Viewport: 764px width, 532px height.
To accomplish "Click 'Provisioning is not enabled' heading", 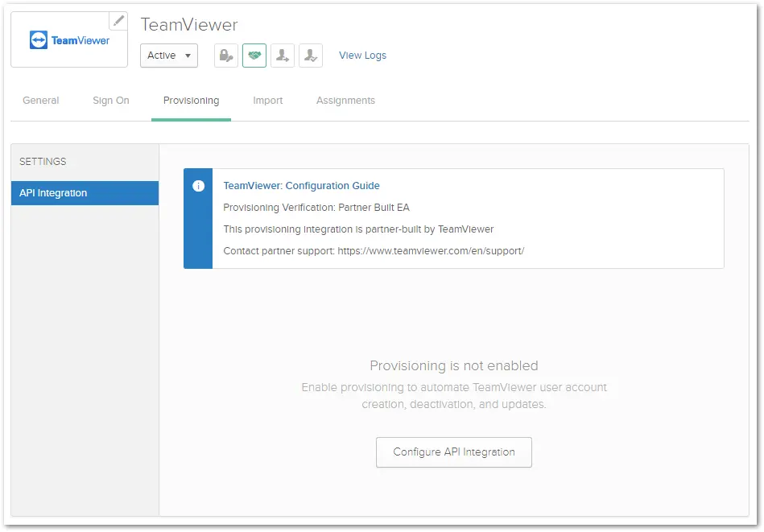I will coord(453,365).
